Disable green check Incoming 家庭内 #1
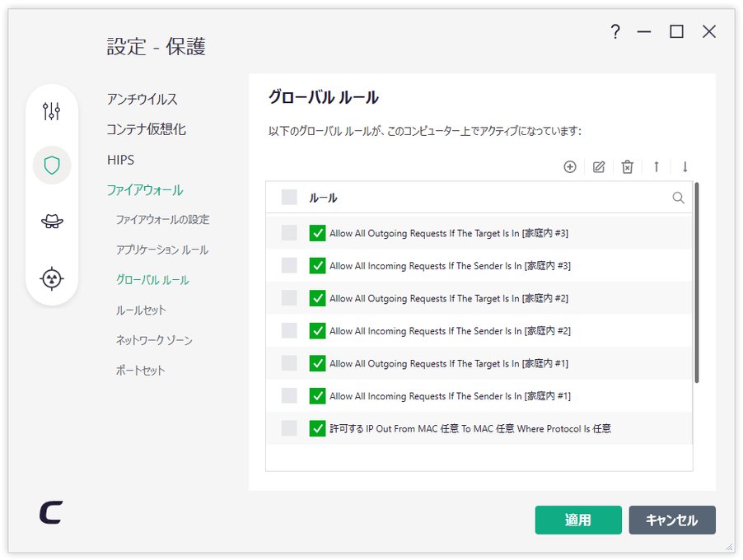 [x=317, y=395]
